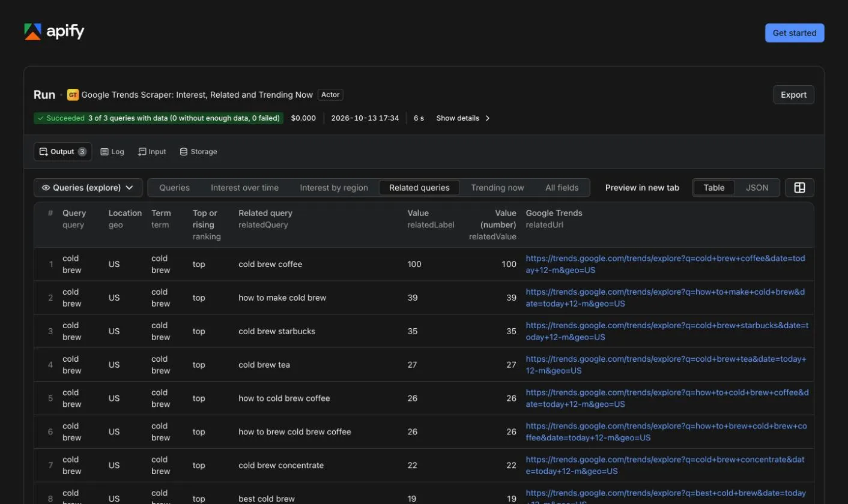Click Get started button
The width and height of the screenshot is (848, 504).
click(795, 33)
